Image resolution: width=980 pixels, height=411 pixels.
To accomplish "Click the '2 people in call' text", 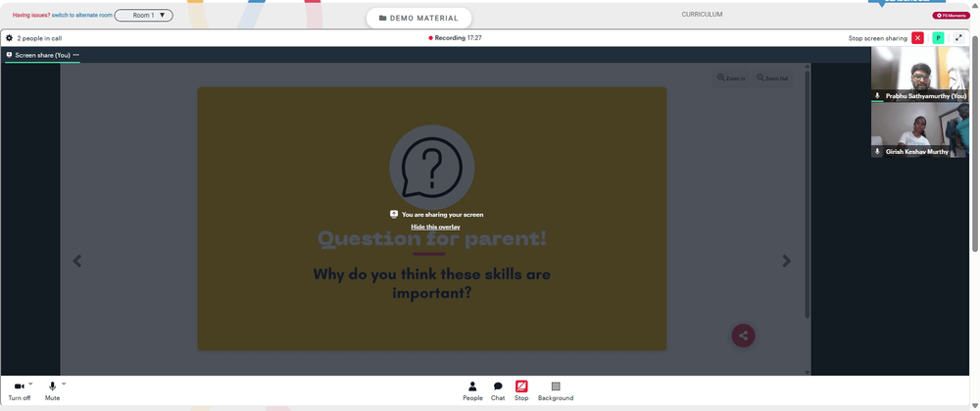I will (x=39, y=38).
